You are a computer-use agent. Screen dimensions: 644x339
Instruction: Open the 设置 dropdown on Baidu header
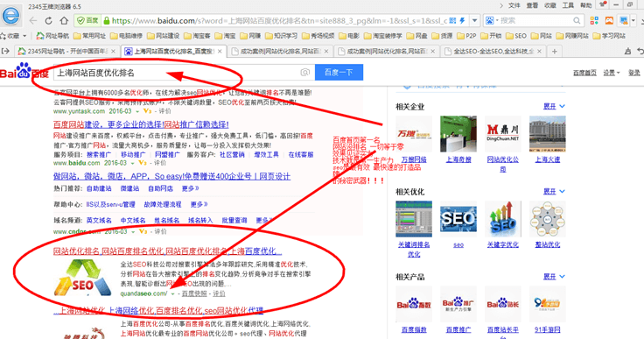click(611, 73)
